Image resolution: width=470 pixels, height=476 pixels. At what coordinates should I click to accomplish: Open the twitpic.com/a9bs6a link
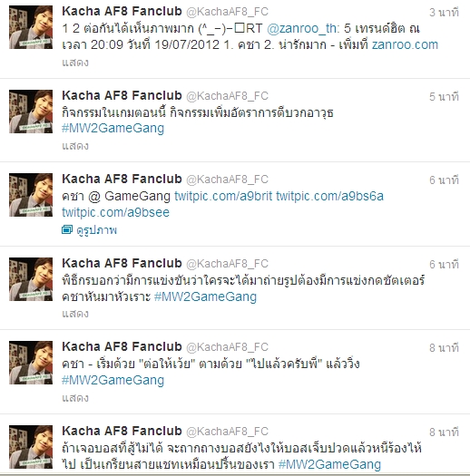pyautogui.click(x=329, y=197)
